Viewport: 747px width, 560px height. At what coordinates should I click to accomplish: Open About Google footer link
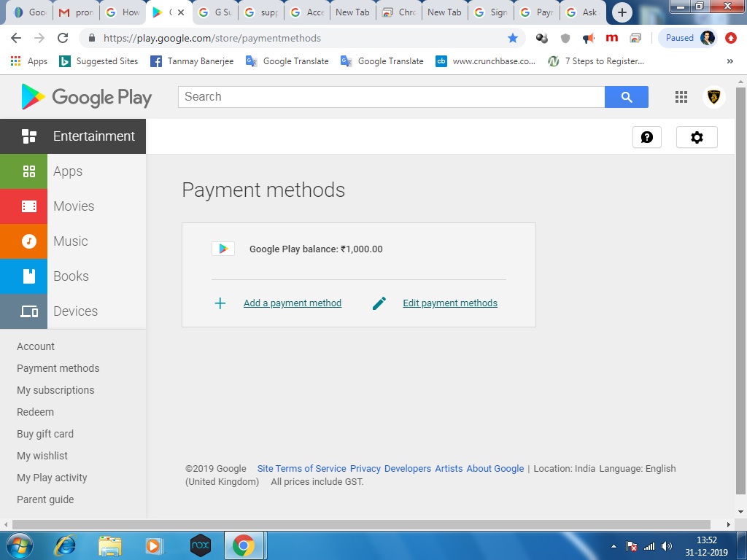495,469
